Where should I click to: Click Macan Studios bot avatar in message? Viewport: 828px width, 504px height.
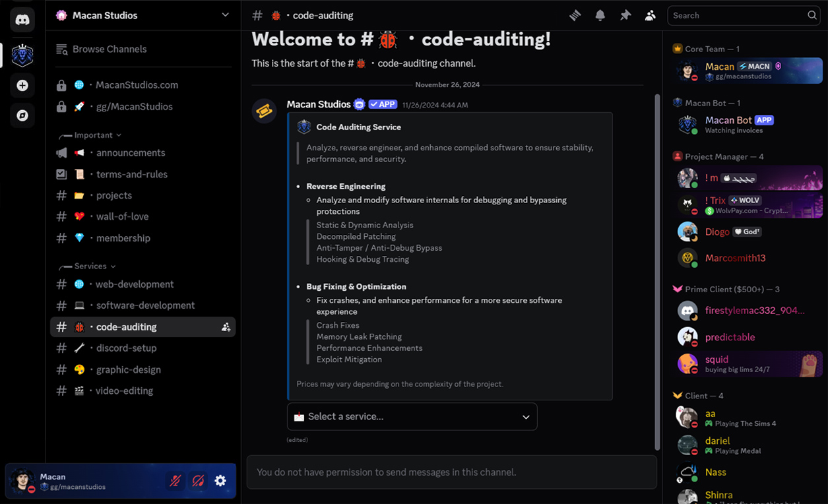(264, 111)
